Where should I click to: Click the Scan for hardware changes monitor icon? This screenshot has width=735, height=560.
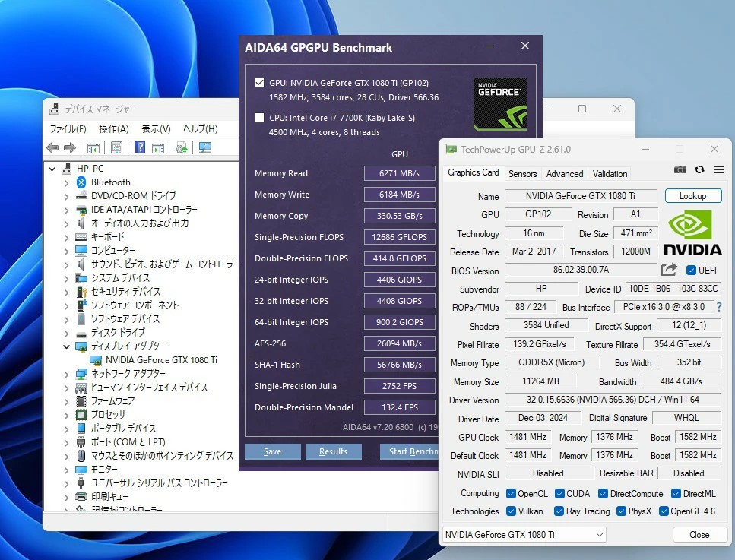205,147
